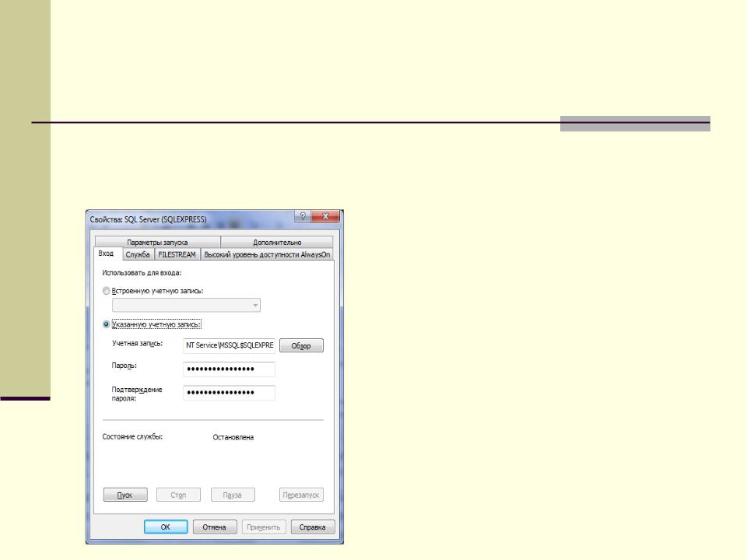This screenshot has width=747, height=560.
Task: Open the FILESTREAM tab
Action: click(x=177, y=254)
